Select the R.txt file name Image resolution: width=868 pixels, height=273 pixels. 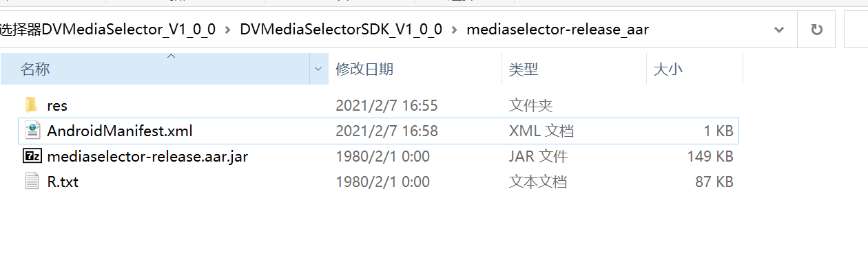63,182
